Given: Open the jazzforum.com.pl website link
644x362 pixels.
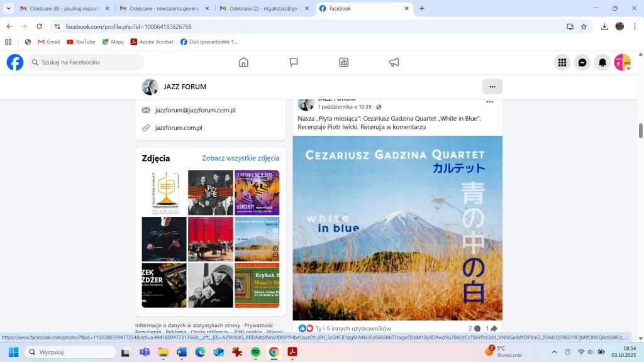Looking at the screenshot, I should tap(179, 128).
